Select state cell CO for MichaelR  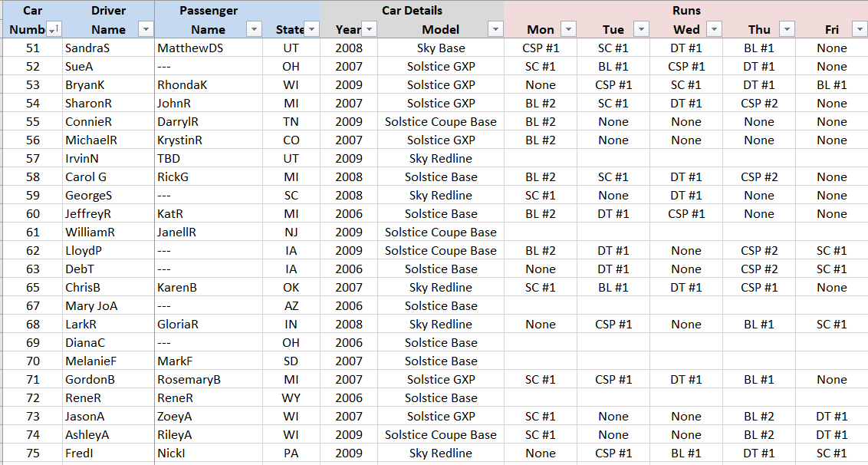(x=291, y=140)
